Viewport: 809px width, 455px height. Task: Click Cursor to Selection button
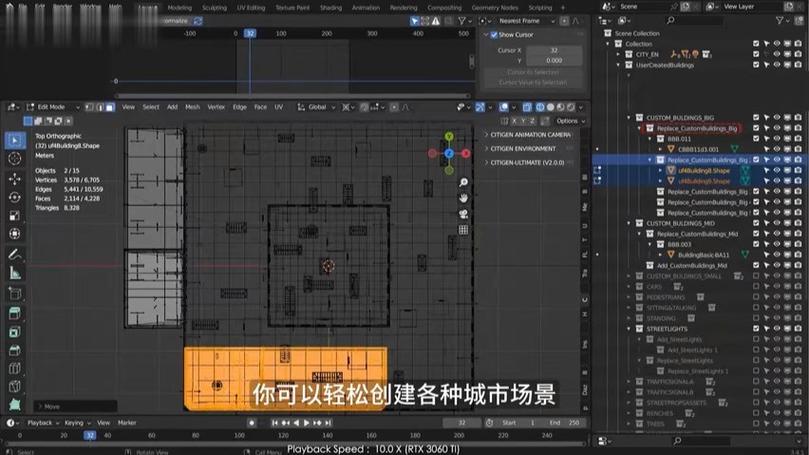point(533,72)
